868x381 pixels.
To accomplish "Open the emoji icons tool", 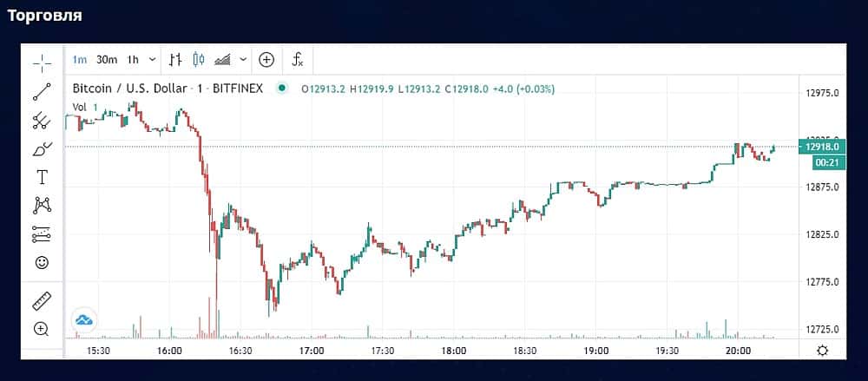I will click(x=42, y=262).
